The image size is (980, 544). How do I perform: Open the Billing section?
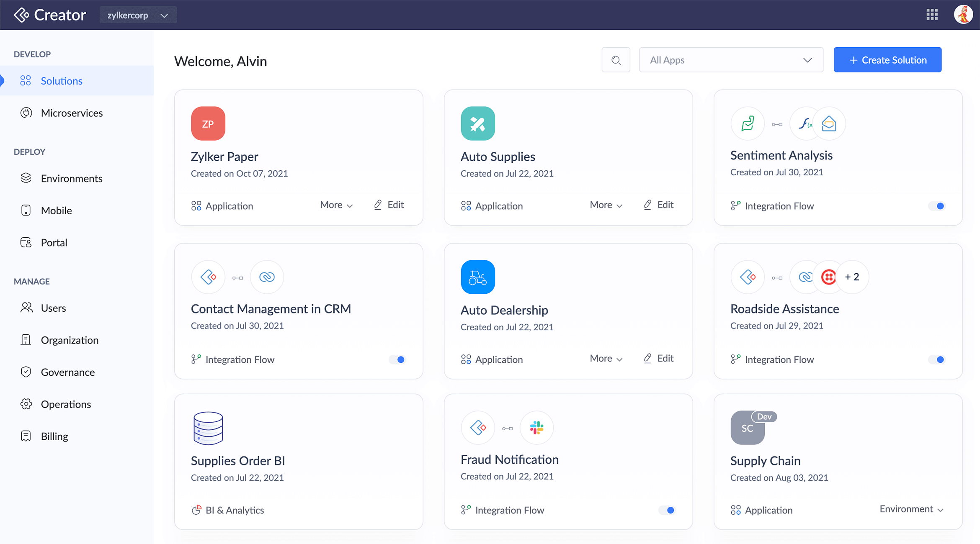click(54, 436)
